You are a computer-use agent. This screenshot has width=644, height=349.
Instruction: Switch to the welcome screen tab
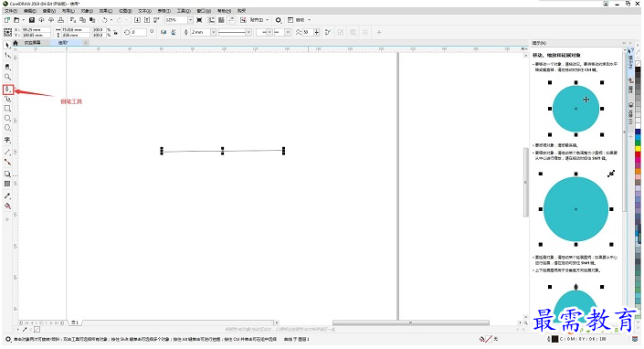32,43
